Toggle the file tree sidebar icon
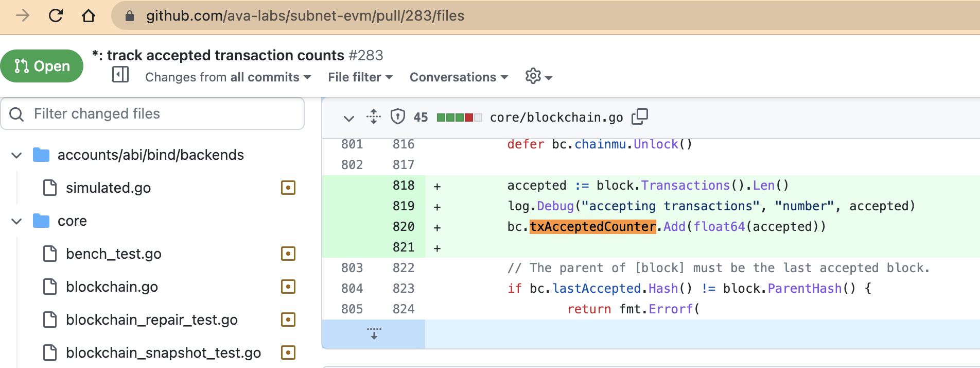The height and width of the screenshot is (368, 980). point(120,75)
